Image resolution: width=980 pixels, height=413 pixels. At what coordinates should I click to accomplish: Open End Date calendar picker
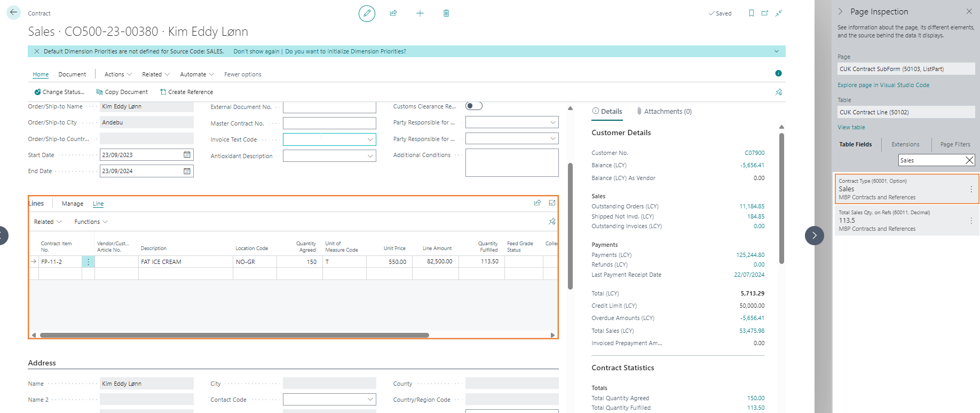click(187, 171)
